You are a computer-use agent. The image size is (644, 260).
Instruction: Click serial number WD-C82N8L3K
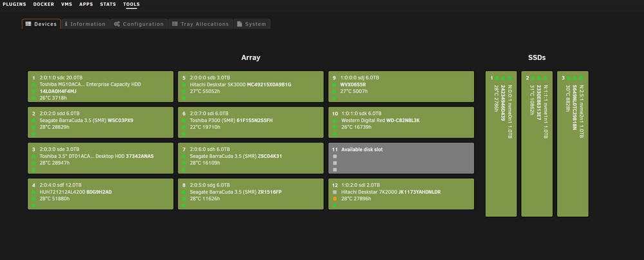(403, 121)
